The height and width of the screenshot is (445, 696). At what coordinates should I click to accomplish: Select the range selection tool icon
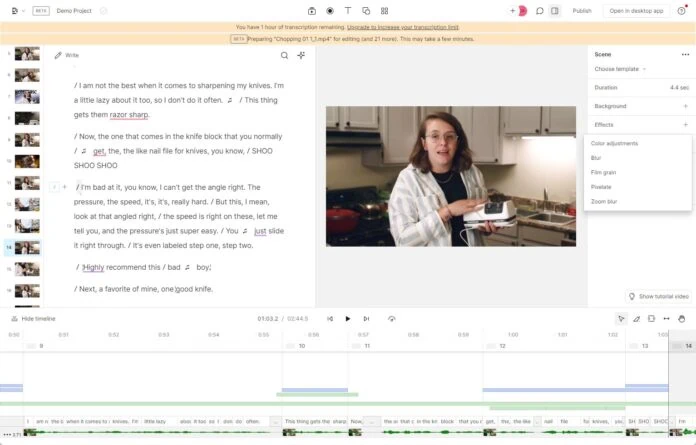651,319
